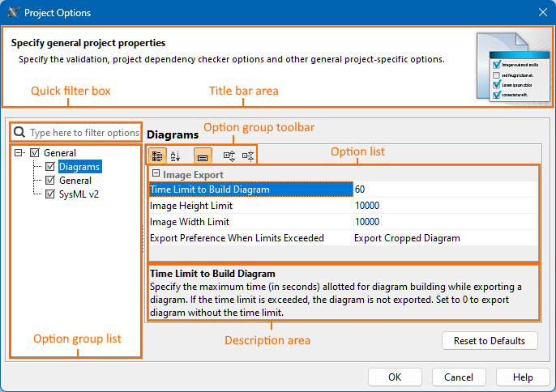Toggle the SysML v2 checkbox
The image size is (556, 392).
click(x=50, y=194)
